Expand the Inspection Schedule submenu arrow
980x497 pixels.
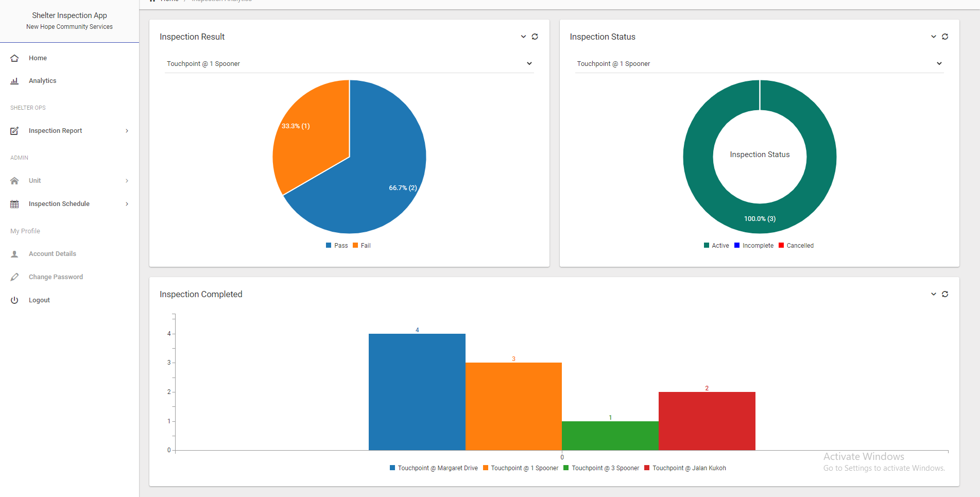coord(127,204)
